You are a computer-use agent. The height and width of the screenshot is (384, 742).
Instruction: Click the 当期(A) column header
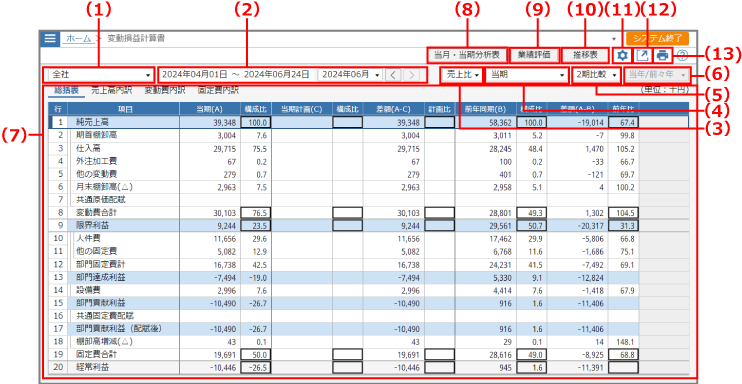[210, 109]
